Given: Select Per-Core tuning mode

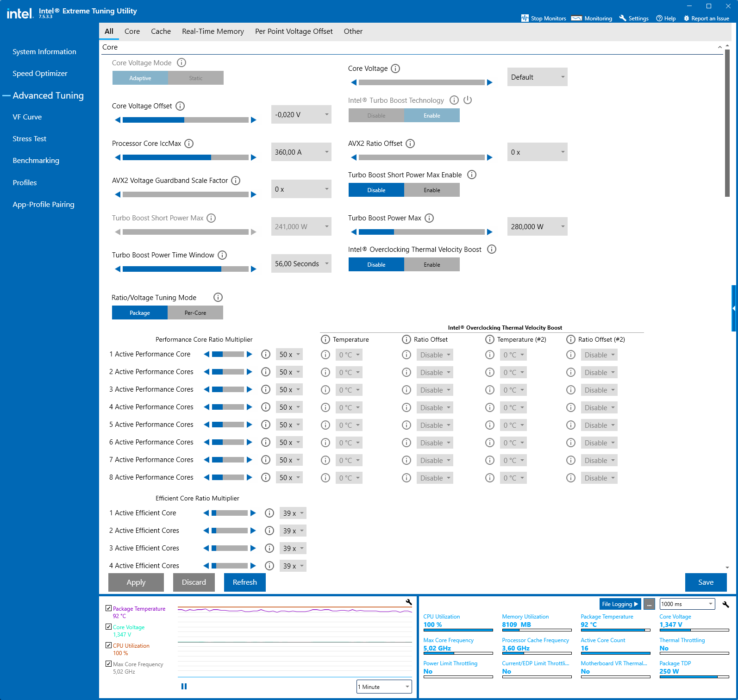Looking at the screenshot, I should 195,313.
